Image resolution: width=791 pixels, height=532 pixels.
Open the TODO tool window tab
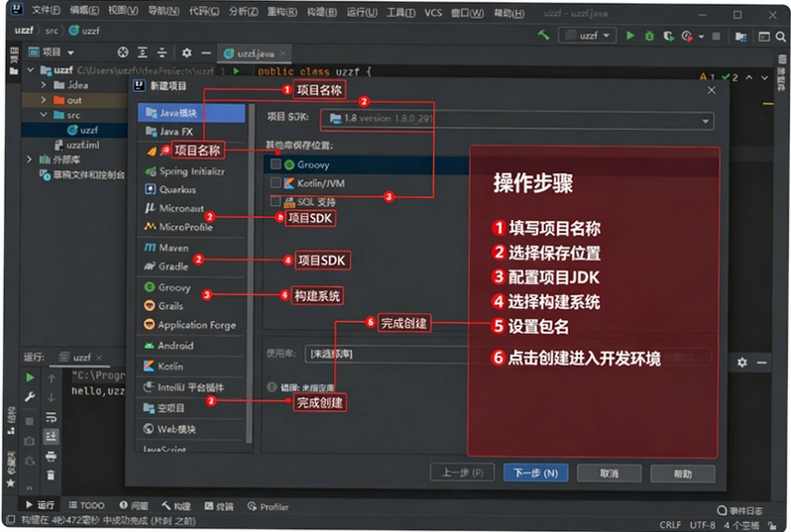click(x=86, y=505)
